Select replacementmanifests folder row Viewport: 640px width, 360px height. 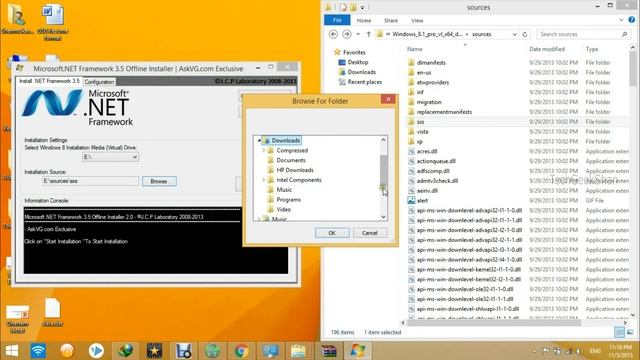[444, 112]
